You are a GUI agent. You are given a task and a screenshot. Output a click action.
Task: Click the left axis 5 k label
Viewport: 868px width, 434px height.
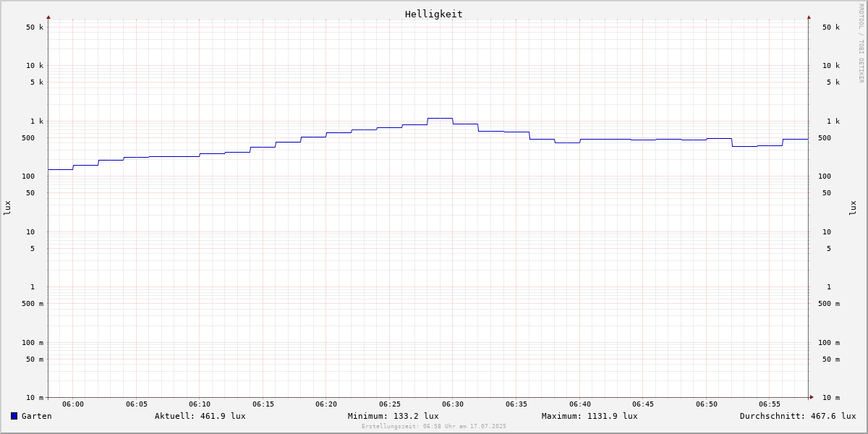click(37, 82)
